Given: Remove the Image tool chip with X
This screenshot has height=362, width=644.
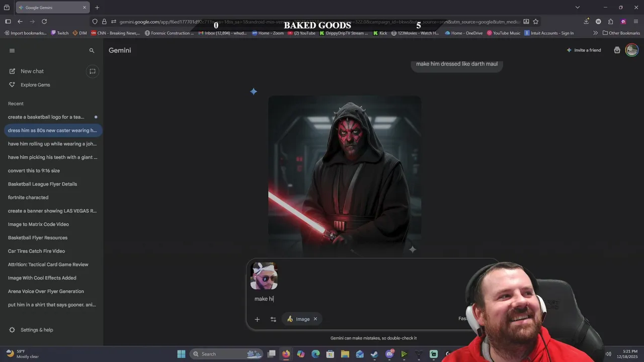Looking at the screenshot, I should pos(315,319).
